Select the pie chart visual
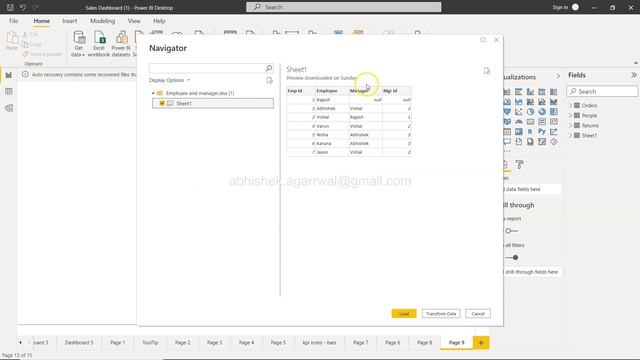The image size is (640, 360). [x=530, y=111]
